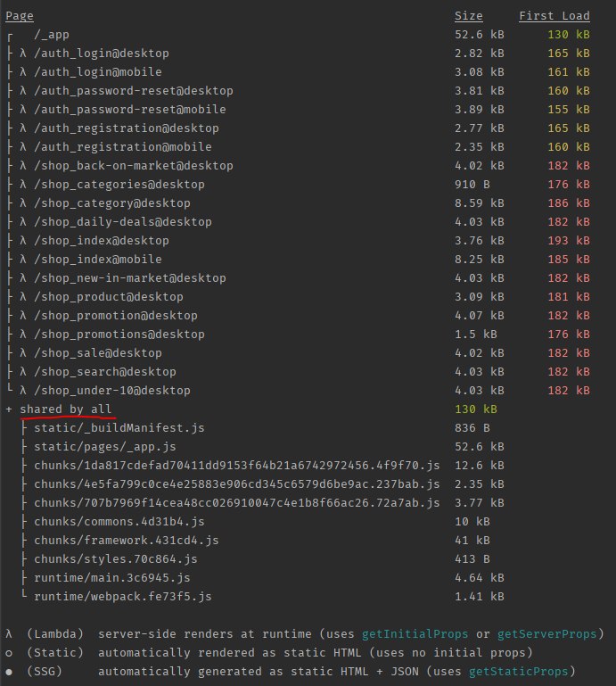This screenshot has width=616, height=686.
Task: Select /auth_password-reset@mobile route text
Action: (130, 110)
